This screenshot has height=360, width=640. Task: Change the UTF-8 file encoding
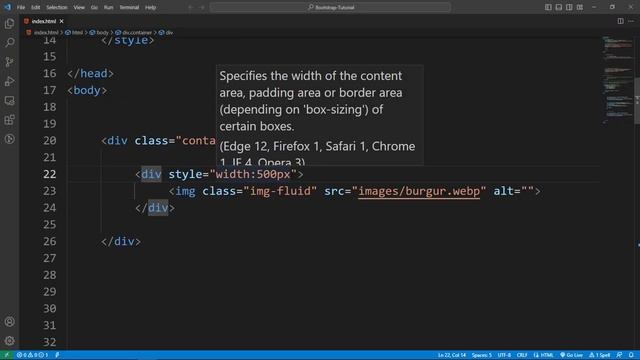[x=504, y=355]
